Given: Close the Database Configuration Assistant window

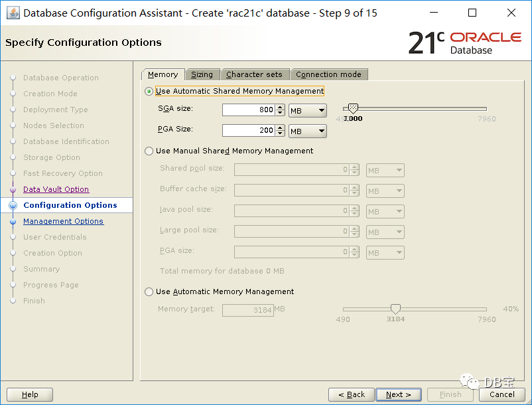Looking at the screenshot, I should 511,13.
